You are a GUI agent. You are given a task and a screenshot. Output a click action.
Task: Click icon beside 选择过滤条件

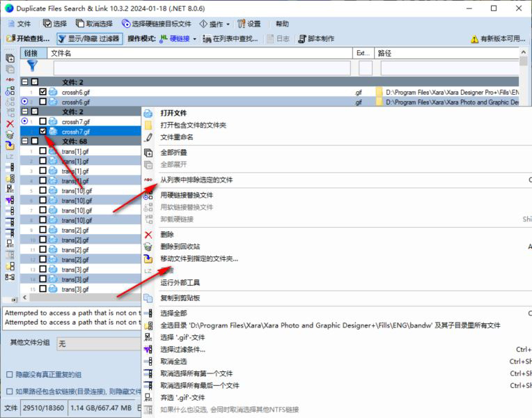coord(148,350)
